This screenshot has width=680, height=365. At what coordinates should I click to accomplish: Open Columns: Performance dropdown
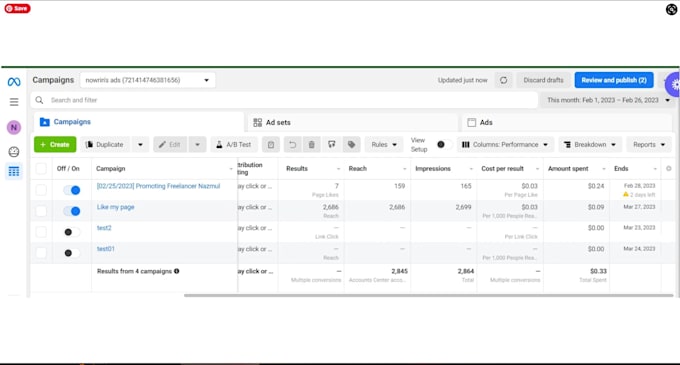[505, 145]
